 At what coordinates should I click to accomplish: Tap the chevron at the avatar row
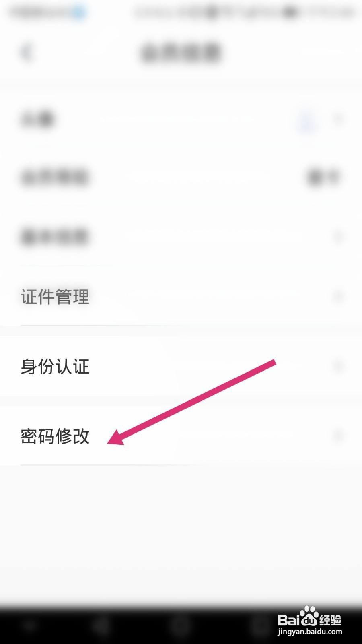pos(339,120)
